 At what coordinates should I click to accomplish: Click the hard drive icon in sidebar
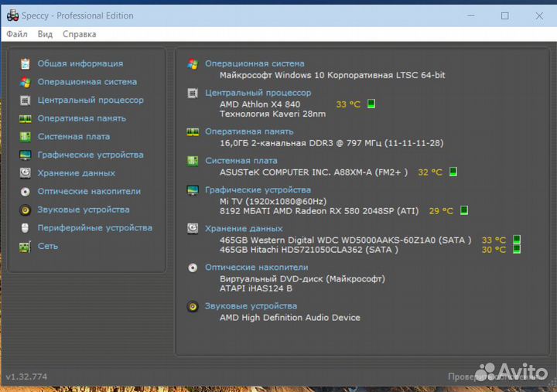pyautogui.click(x=26, y=173)
